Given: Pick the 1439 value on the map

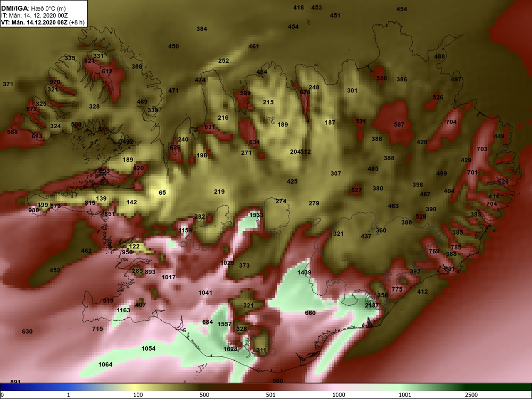Looking at the screenshot, I should (x=304, y=272).
